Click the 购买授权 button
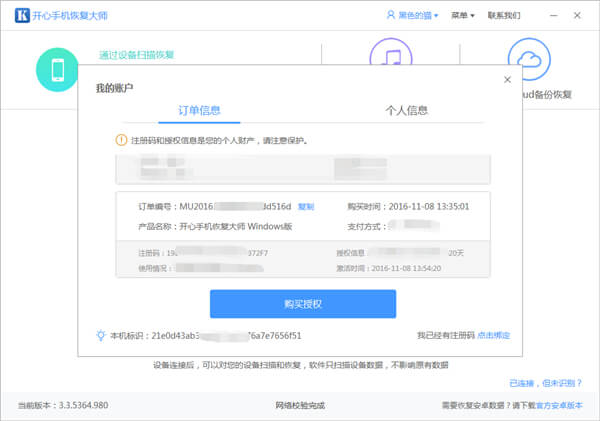The image size is (600, 421). (303, 304)
